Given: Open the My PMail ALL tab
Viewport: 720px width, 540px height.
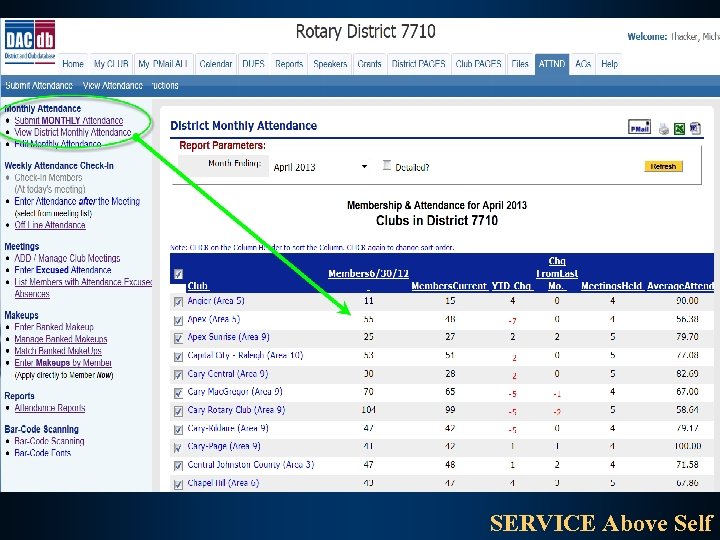Looking at the screenshot, I should coord(163,64).
